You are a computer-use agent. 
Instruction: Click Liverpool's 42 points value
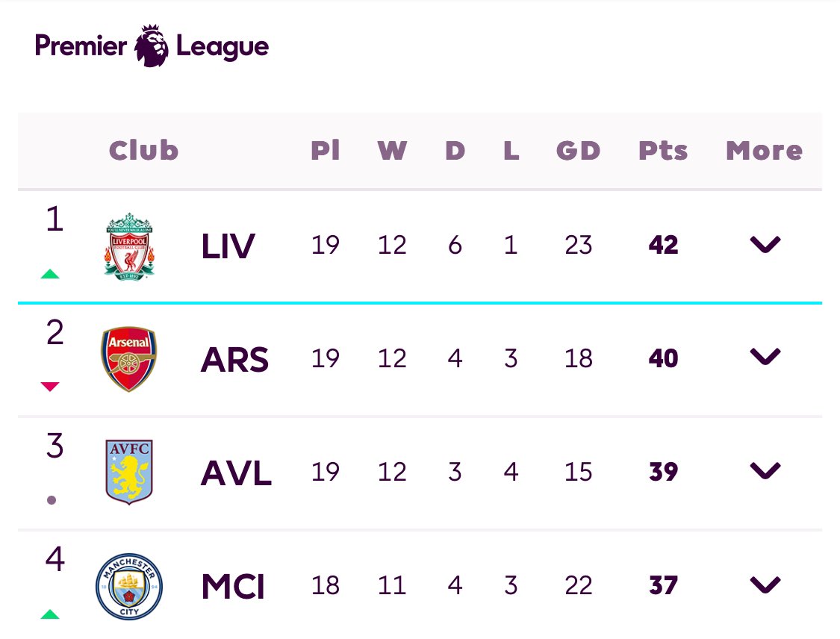click(x=663, y=245)
